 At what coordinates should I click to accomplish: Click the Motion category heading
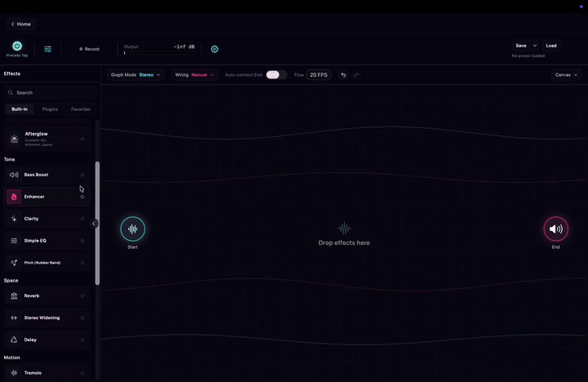(11, 358)
